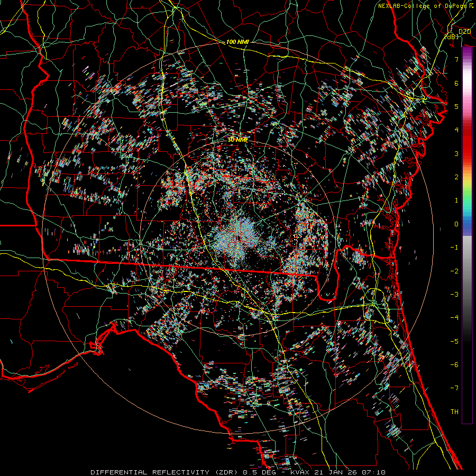Screen dimensions: 476x476
Task: Click the 4 dB scale value
Action: [456, 130]
